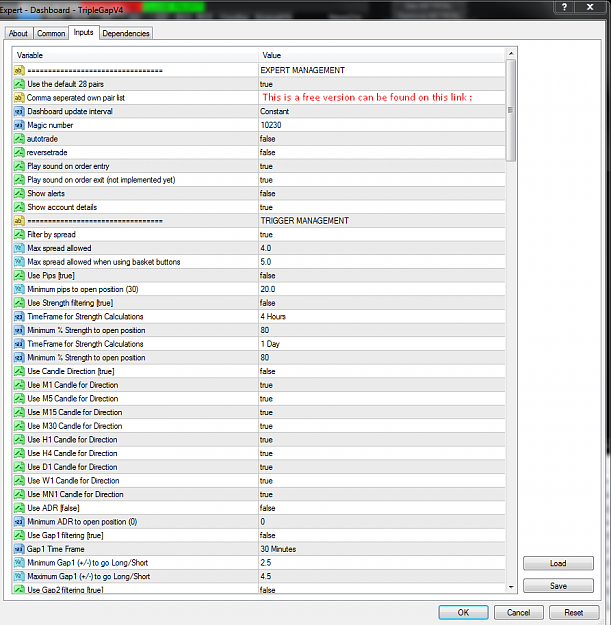The image size is (611, 625).
Task: Click the icon beside 'Minimum Gap1 (+/-) to go Long/Short'
Action: pos(19,562)
